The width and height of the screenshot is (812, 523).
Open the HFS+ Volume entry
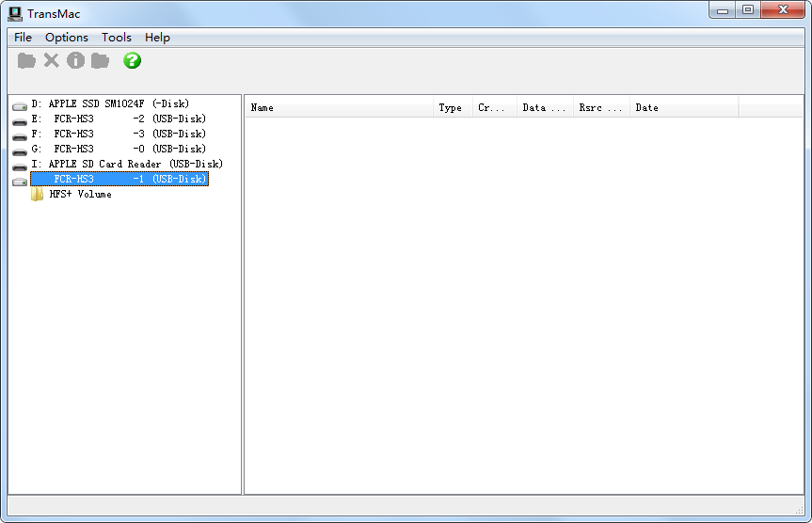[x=80, y=194]
